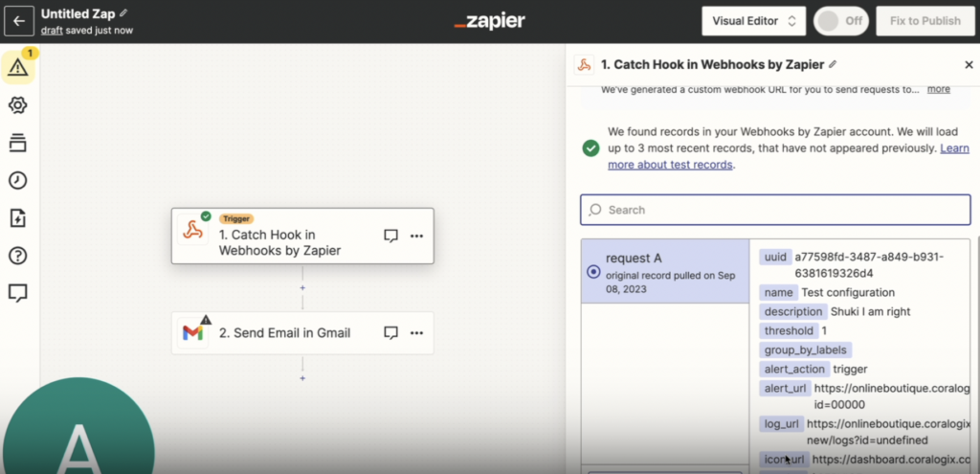The image size is (980, 474).
Task: Add step below Send Email in Gmail
Action: coord(302,378)
